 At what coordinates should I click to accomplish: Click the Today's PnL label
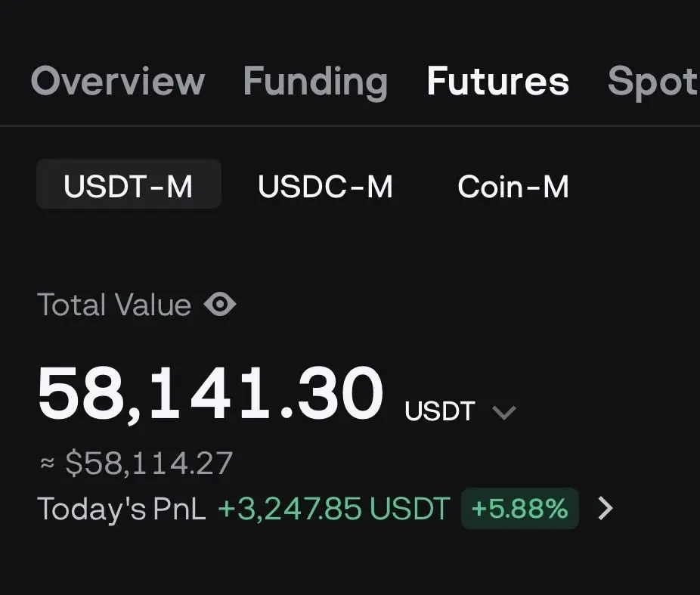tap(121, 509)
